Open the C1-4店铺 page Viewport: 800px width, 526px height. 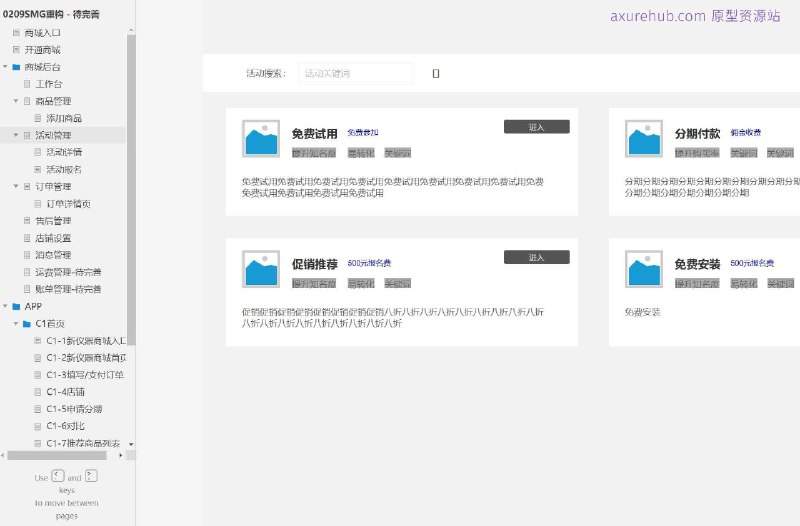(65, 392)
